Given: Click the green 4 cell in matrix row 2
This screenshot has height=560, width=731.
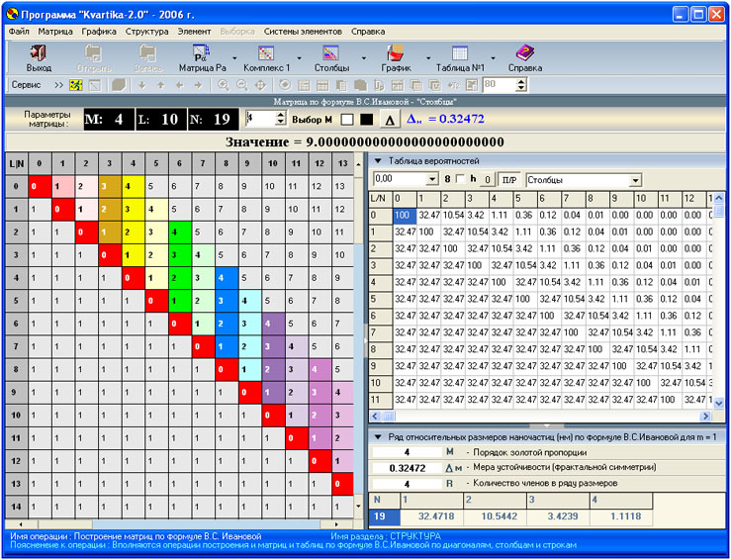Looking at the screenshot, I should point(179,233).
